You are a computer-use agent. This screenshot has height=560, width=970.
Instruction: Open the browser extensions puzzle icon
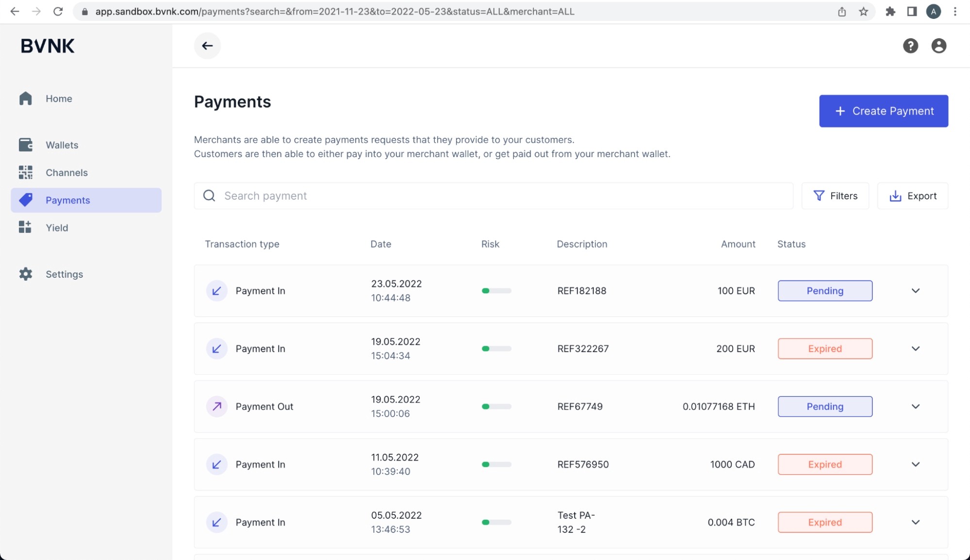point(890,12)
